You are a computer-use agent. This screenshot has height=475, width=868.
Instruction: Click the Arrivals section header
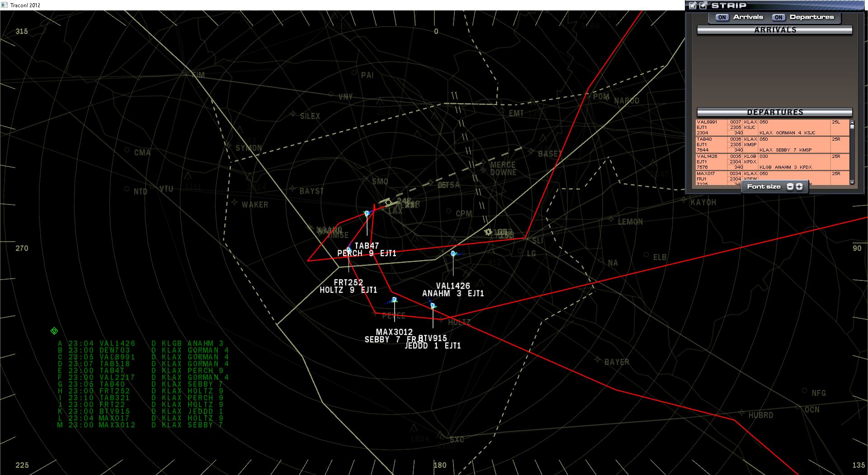click(774, 30)
